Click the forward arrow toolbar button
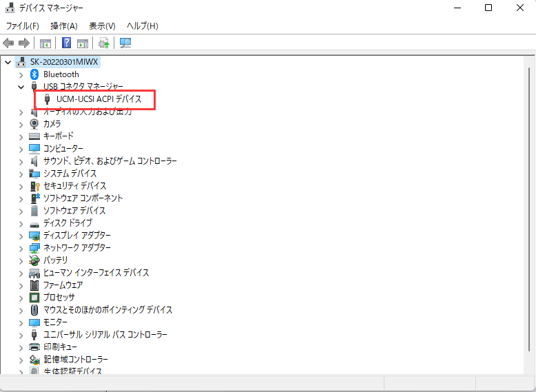This screenshot has height=392, width=536. coord(23,43)
